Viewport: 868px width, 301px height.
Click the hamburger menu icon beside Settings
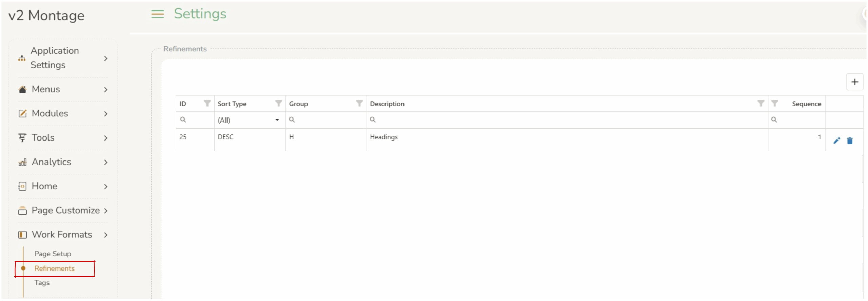[157, 14]
